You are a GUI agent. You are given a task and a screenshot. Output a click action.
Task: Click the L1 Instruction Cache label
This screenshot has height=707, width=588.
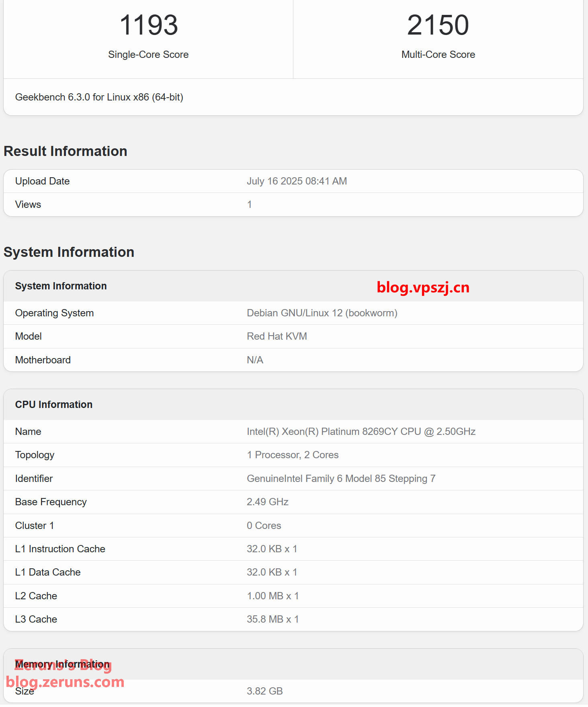tap(60, 549)
